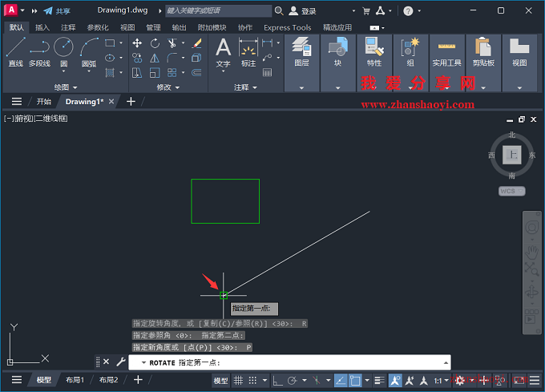Toggle grid display in status bar
The width and height of the screenshot is (545, 392).
[238, 381]
